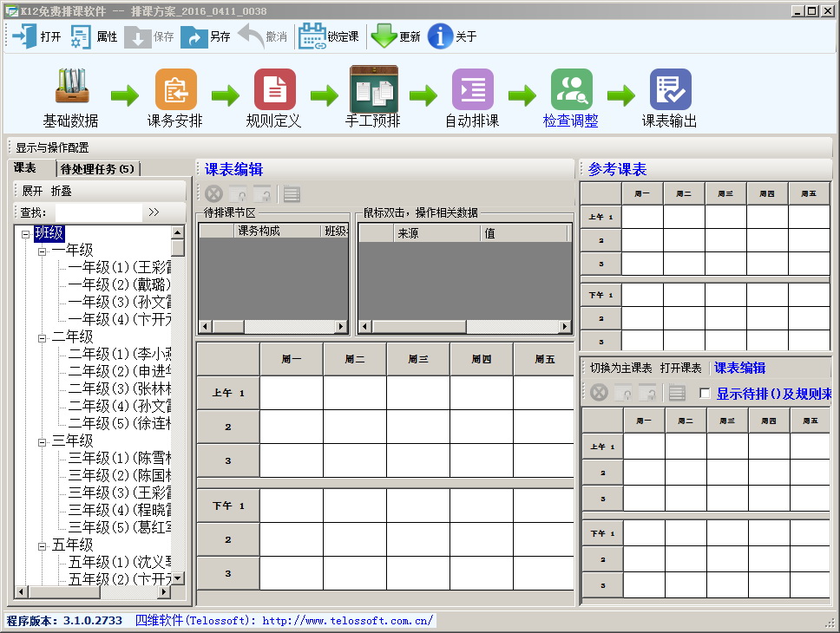Click 折叠 to collapse the tree
Screen dimensions: 840x633
[61, 191]
